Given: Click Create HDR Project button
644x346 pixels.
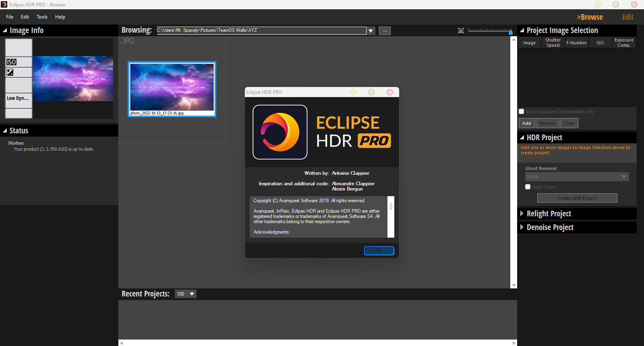Looking at the screenshot, I should [x=577, y=198].
